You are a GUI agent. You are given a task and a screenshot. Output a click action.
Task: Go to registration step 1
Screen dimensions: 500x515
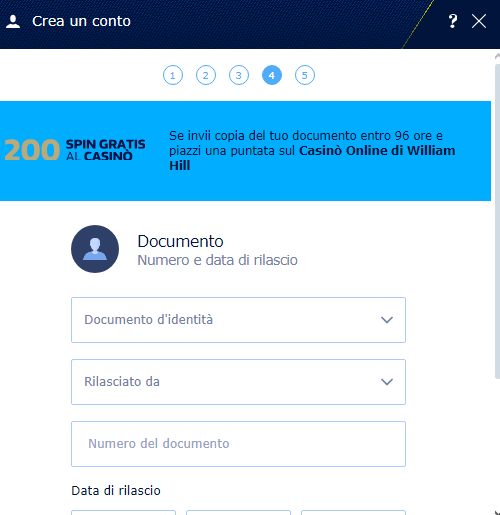(x=173, y=75)
